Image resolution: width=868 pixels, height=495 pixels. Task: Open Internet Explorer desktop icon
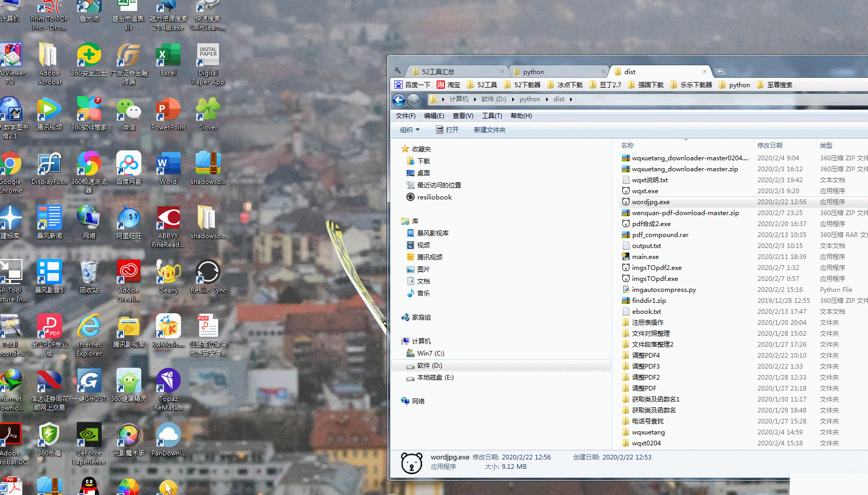[89, 335]
